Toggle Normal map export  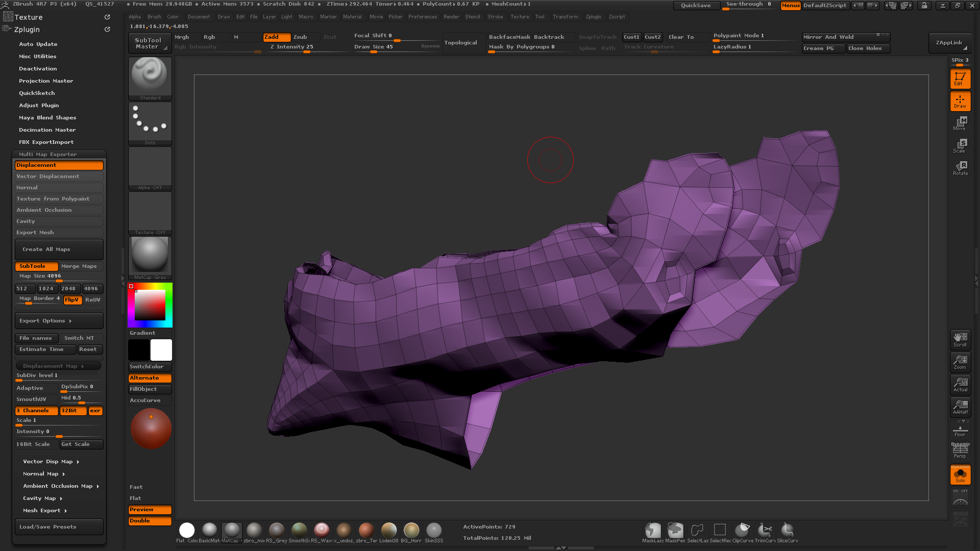point(59,188)
